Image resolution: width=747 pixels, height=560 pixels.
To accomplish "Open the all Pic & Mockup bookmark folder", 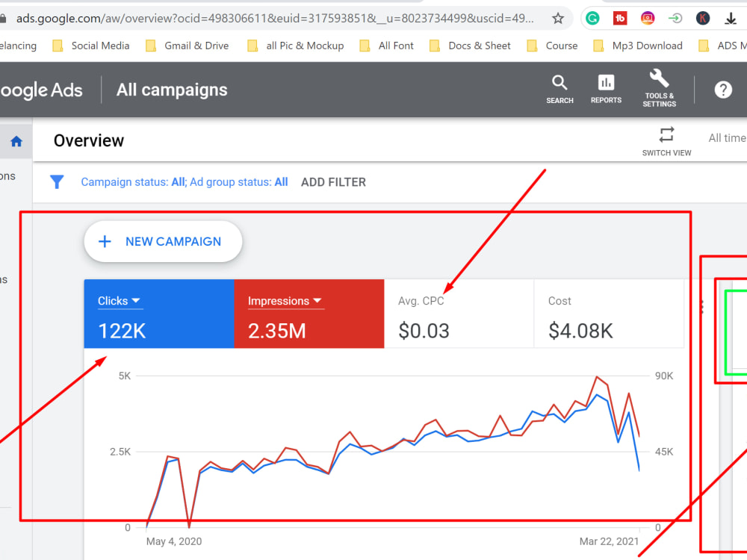I will pos(295,46).
